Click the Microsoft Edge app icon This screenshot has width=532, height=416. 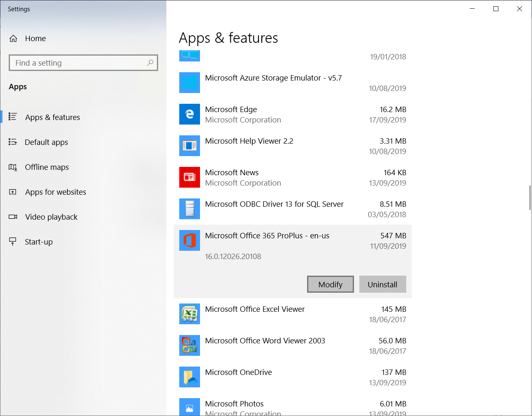pos(190,114)
